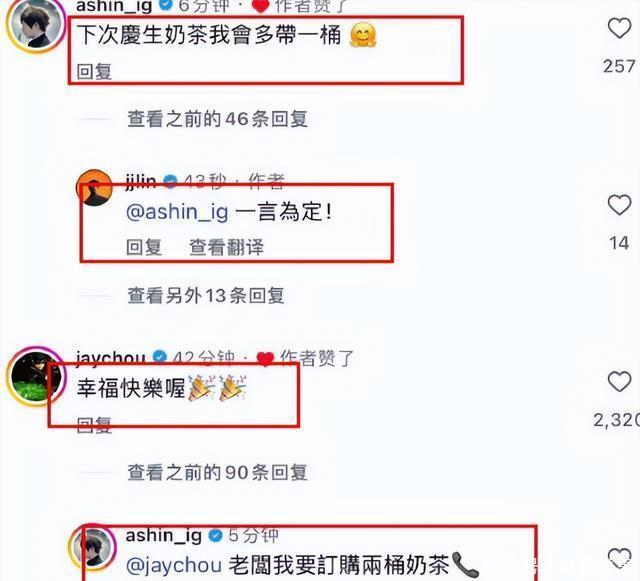Open jjlin's orange profile avatar
640x581 pixels.
(x=95, y=187)
